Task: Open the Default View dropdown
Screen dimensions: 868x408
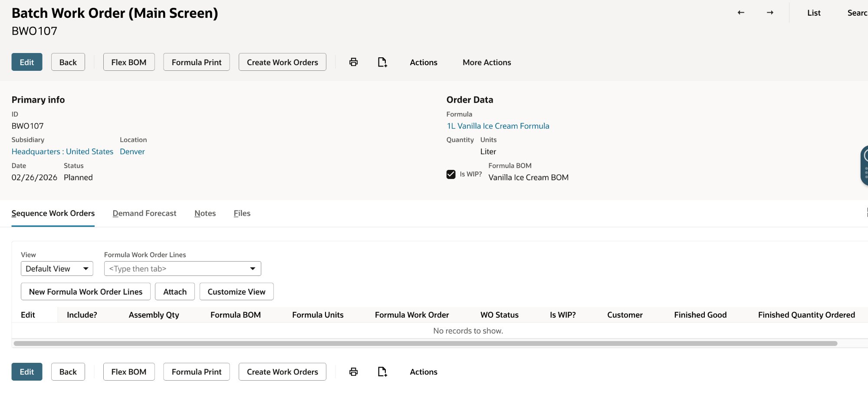Action: [56, 268]
